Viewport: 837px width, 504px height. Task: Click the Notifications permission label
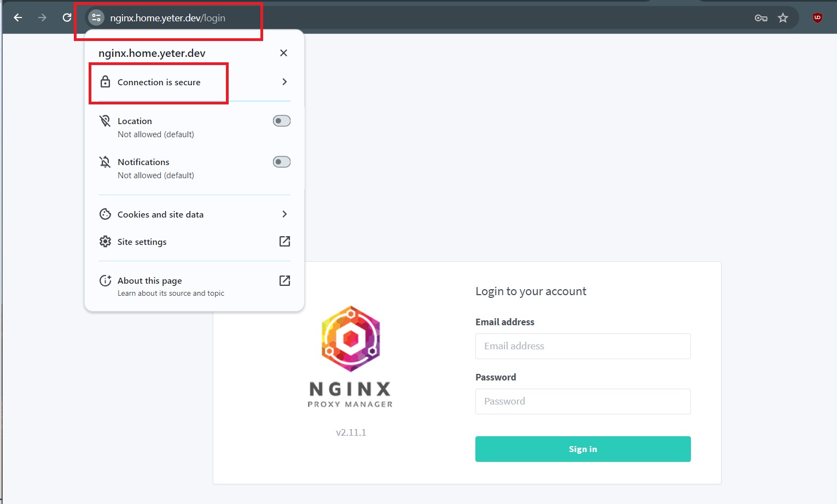coord(143,162)
